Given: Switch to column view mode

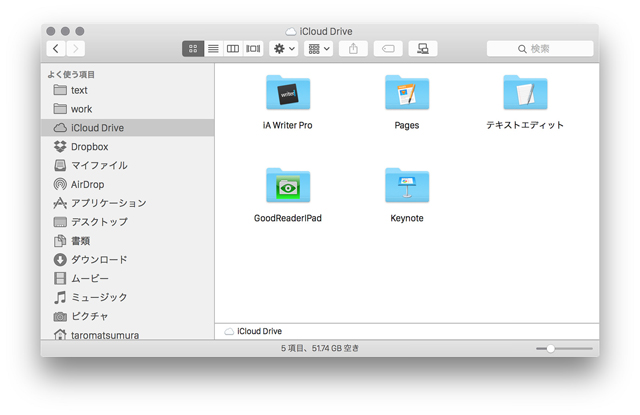Looking at the screenshot, I should [233, 49].
